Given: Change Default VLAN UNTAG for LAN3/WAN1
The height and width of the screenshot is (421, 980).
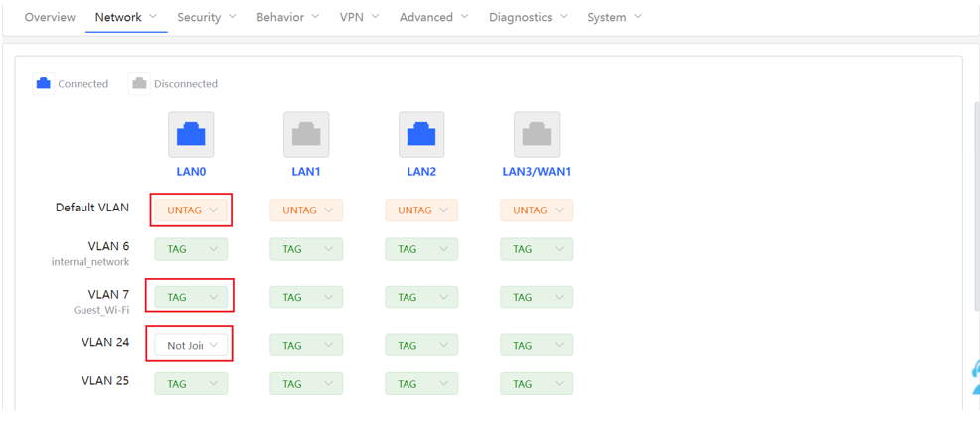Looking at the screenshot, I should pos(537,210).
